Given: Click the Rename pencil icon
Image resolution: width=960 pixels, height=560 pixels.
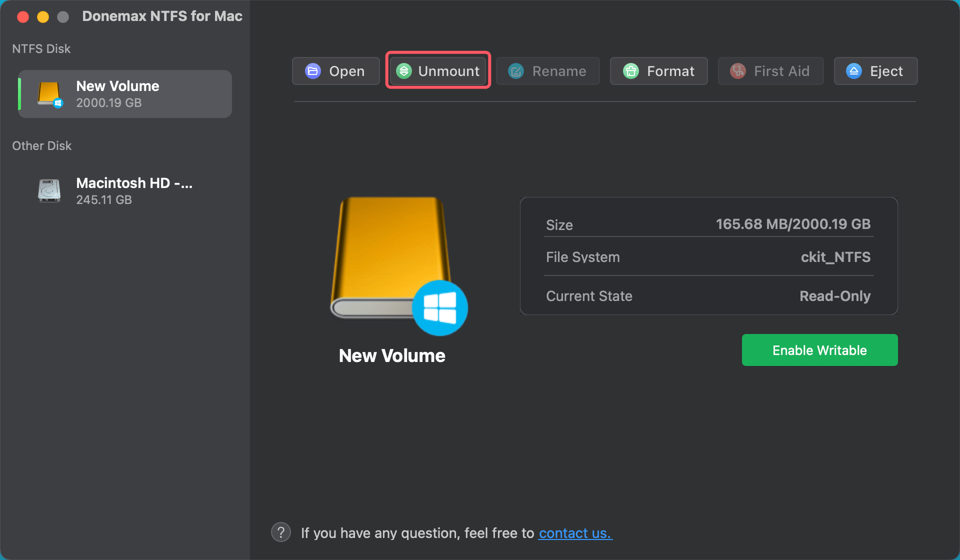Looking at the screenshot, I should point(515,71).
